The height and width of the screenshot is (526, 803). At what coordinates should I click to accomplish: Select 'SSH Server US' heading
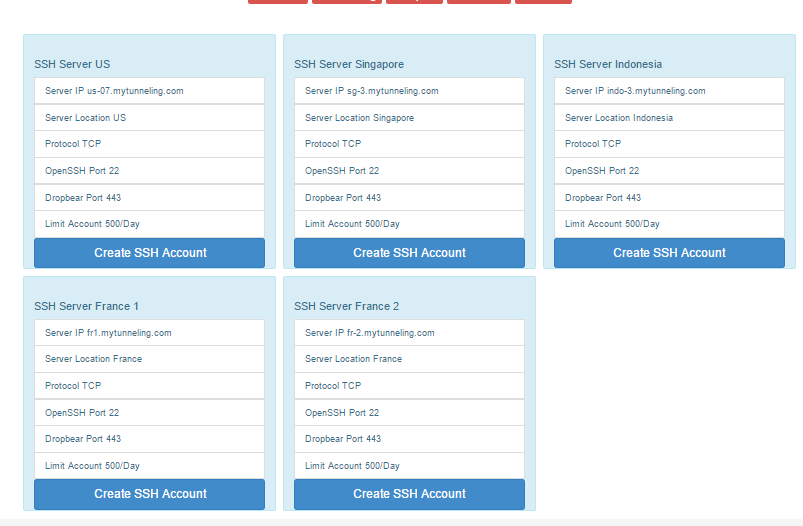click(72, 64)
